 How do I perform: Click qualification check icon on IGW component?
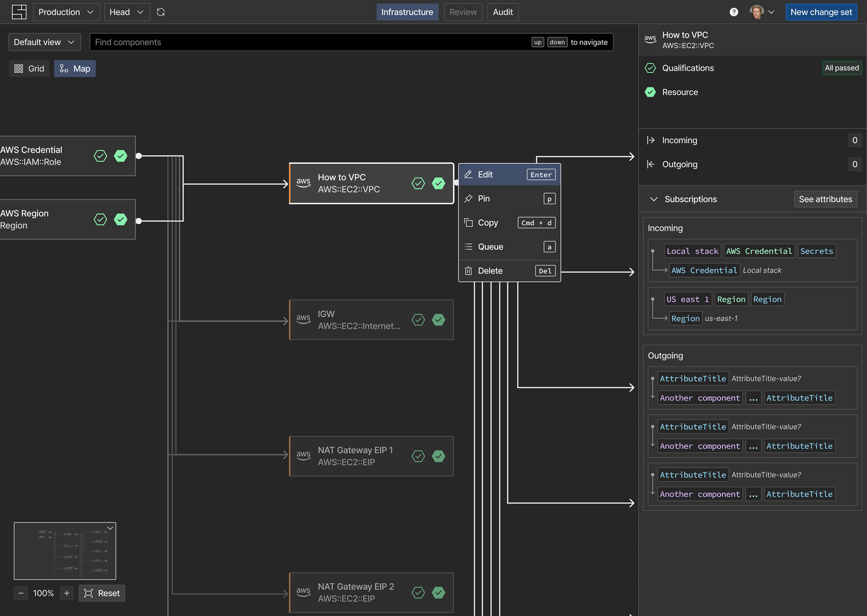coord(418,320)
